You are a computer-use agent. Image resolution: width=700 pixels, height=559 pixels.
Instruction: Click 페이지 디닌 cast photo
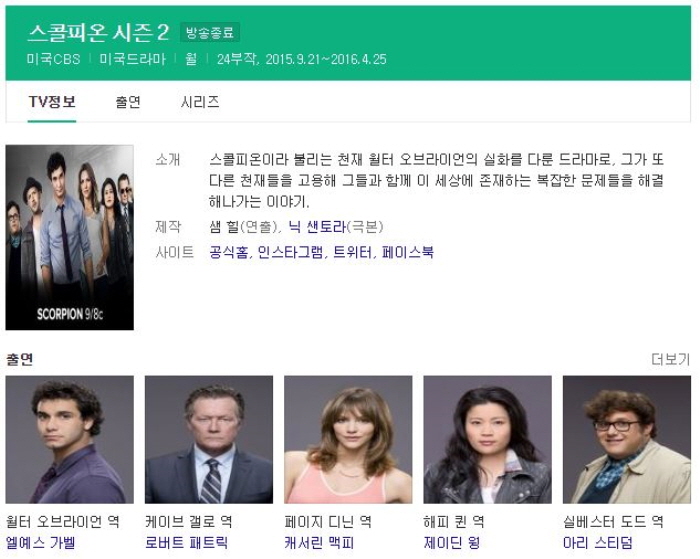point(348,440)
